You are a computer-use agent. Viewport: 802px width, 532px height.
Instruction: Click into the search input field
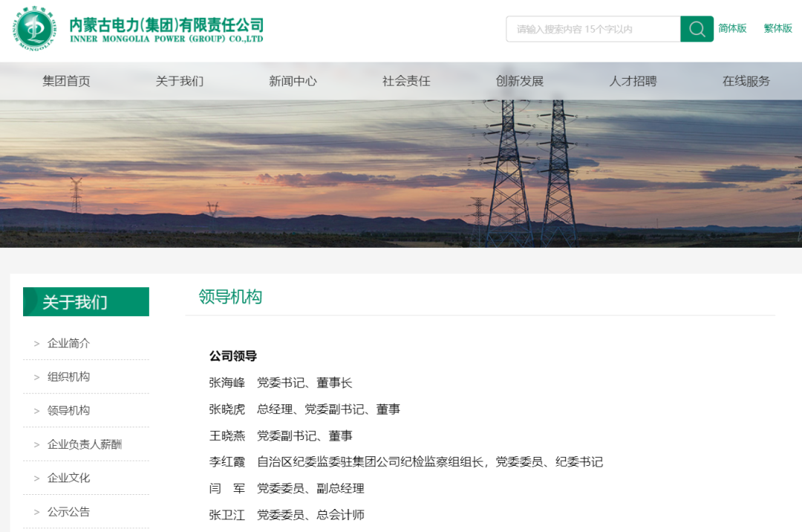(x=593, y=29)
